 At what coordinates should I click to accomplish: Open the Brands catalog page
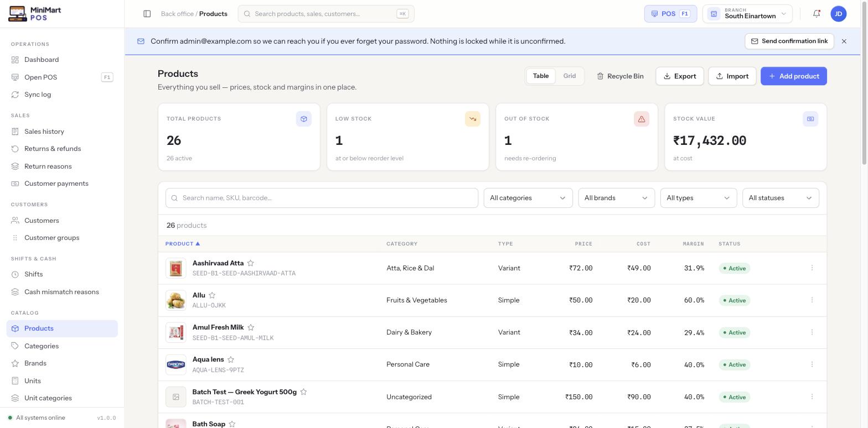click(x=62, y=363)
